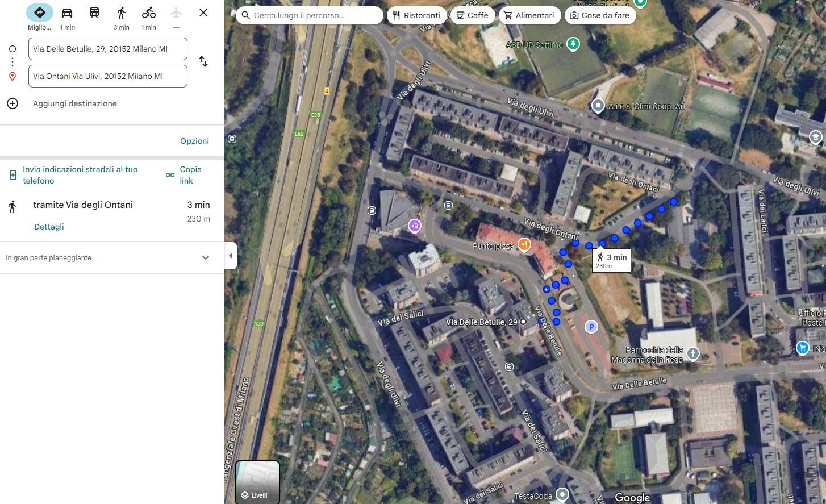Add another destination with plus icon
The image size is (826, 504).
point(12,103)
